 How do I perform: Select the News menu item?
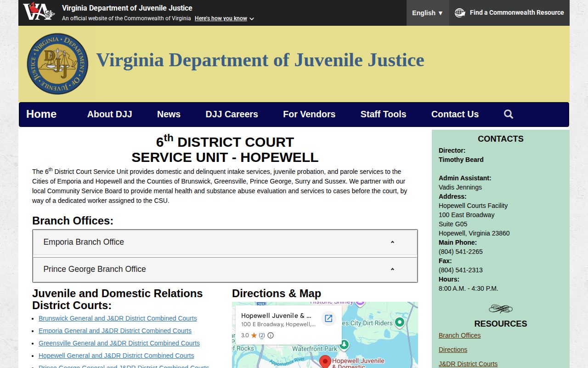[169, 114]
